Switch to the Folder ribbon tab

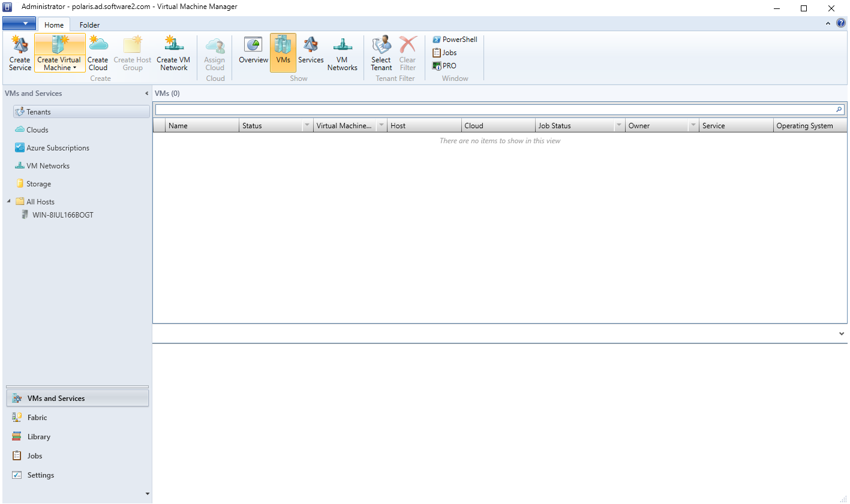point(89,25)
